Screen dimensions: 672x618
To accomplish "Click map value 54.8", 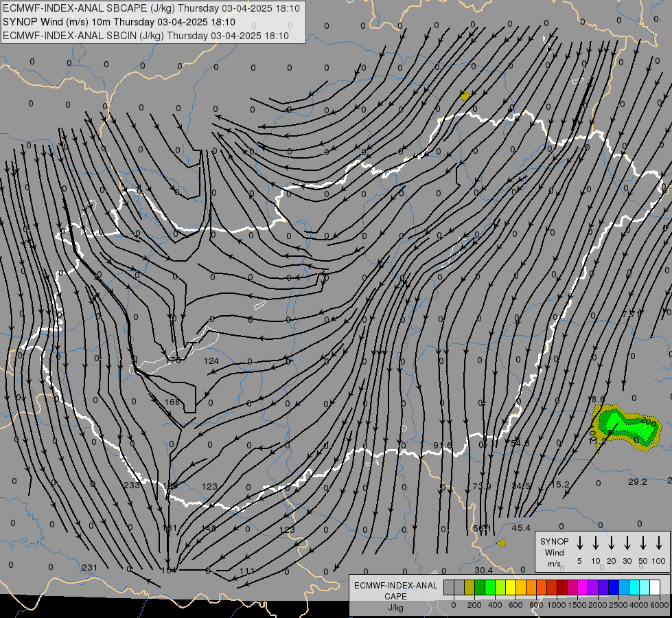I will [520, 443].
